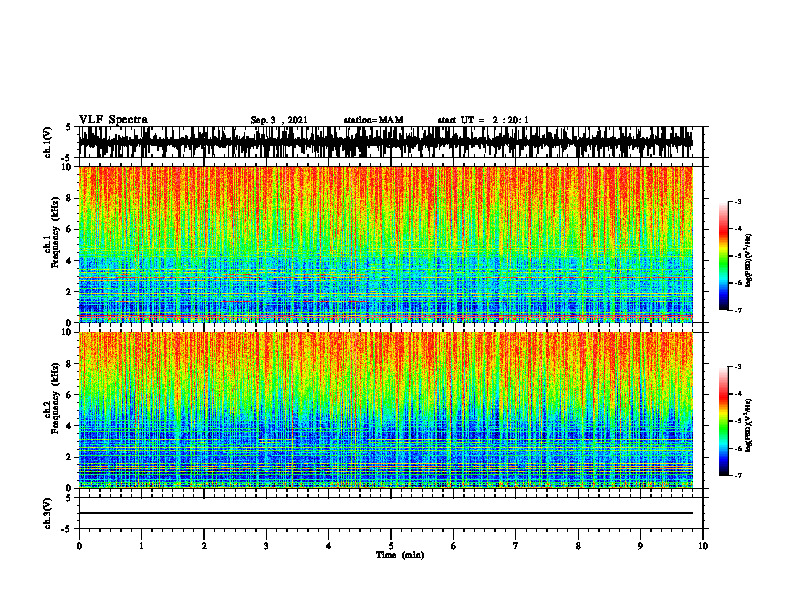
Task: Click the flat ch.3 voltage trace line
Action: 385,513
